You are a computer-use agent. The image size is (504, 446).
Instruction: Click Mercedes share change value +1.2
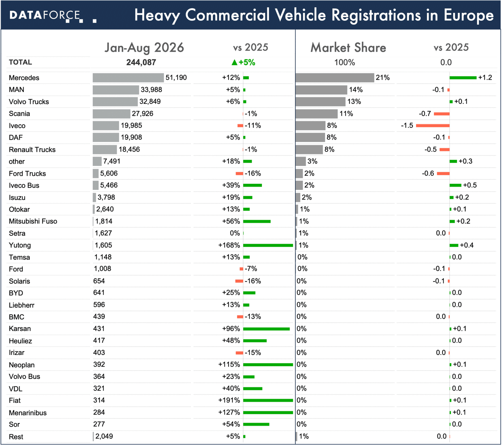pos(485,78)
